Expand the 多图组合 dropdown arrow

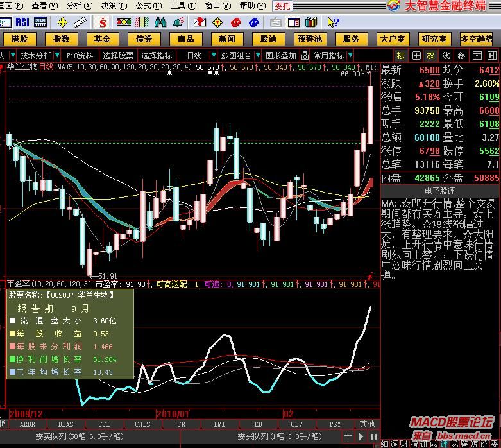tap(258, 55)
